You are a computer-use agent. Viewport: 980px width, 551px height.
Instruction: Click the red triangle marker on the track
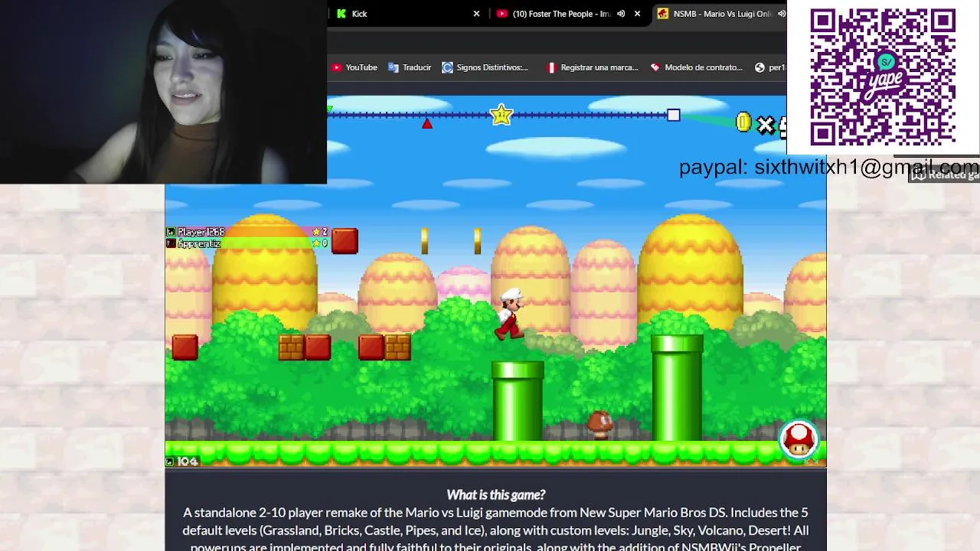coord(427,123)
